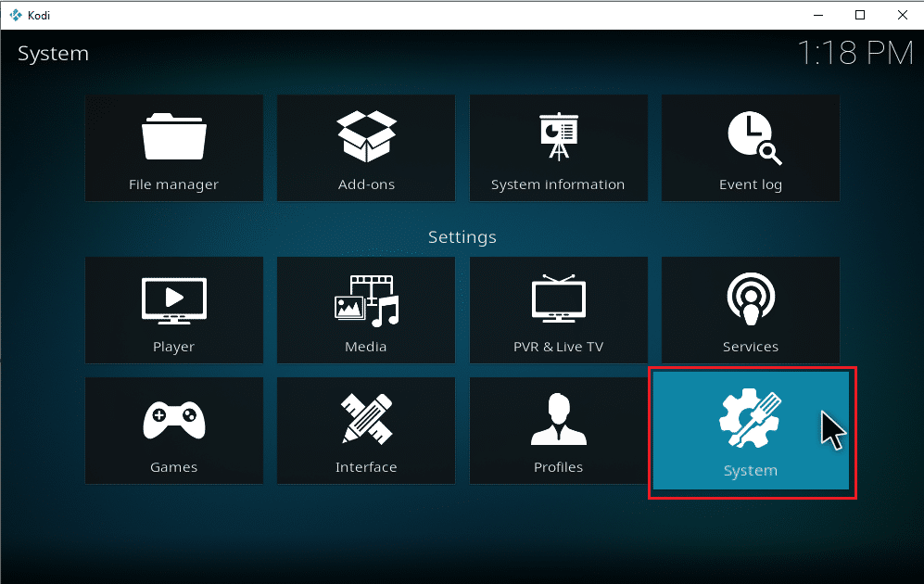
Task: Maximize the Kodi window
Action: pyautogui.click(x=860, y=16)
